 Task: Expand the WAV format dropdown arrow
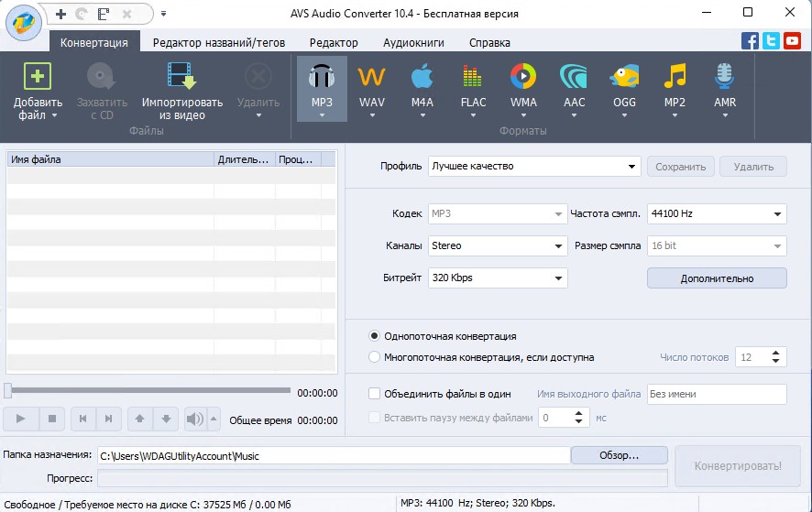pos(372,115)
